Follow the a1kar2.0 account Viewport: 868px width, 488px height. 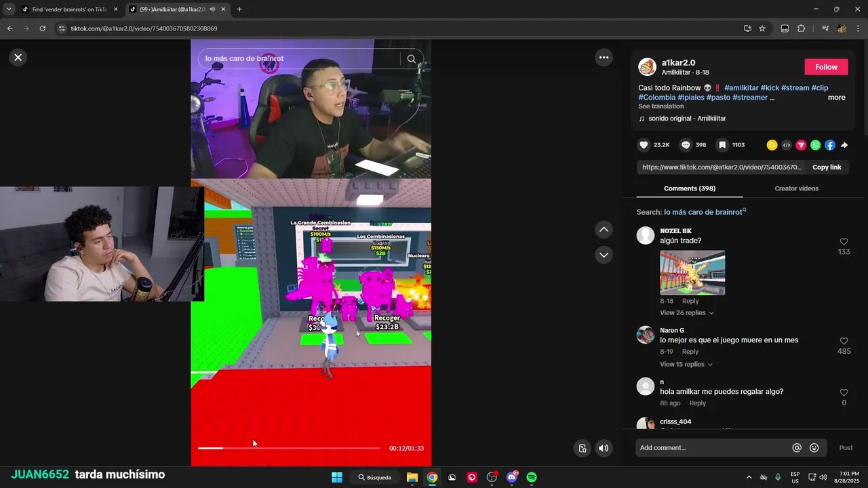(x=826, y=67)
